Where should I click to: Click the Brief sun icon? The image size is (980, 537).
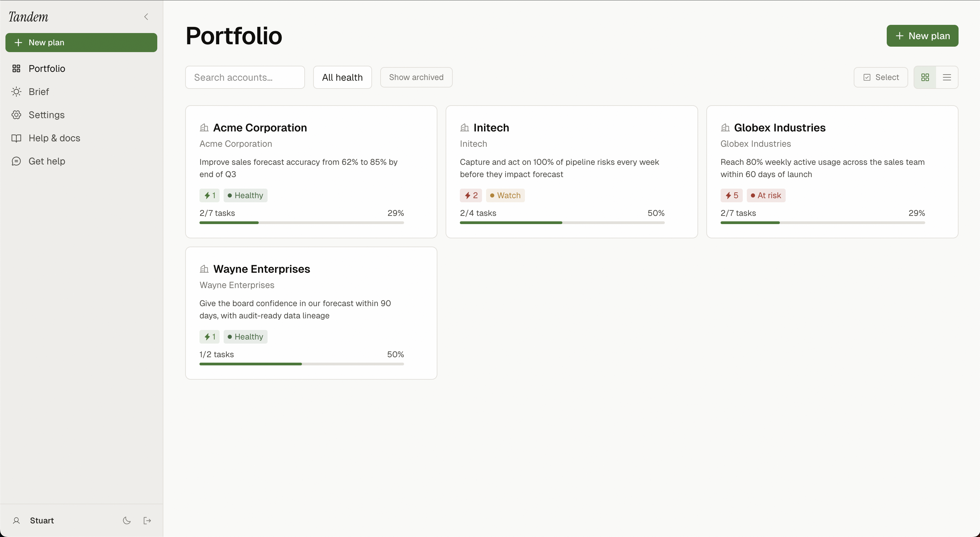pyautogui.click(x=16, y=92)
